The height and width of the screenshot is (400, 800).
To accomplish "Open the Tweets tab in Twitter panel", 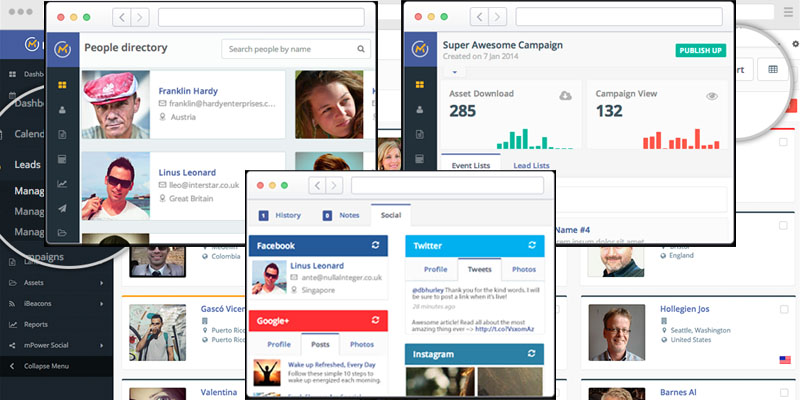I will tap(480, 269).
